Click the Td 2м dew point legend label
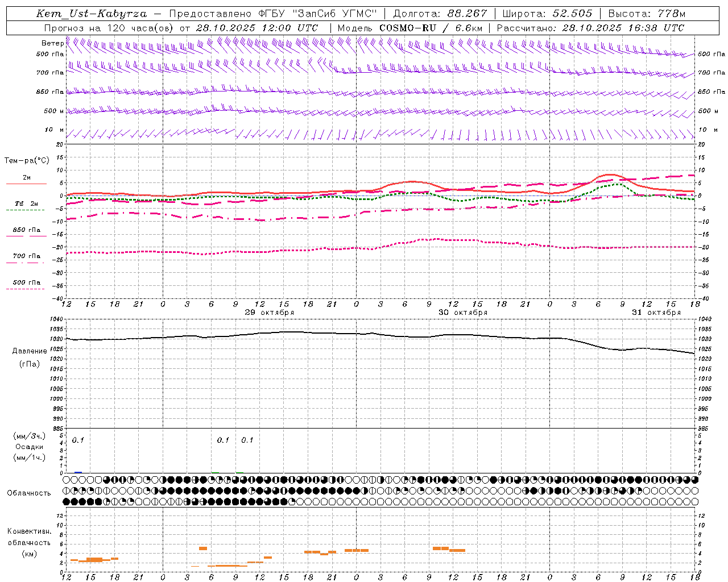The height and width of the screenshot is (582, 728). click(26, 203)
